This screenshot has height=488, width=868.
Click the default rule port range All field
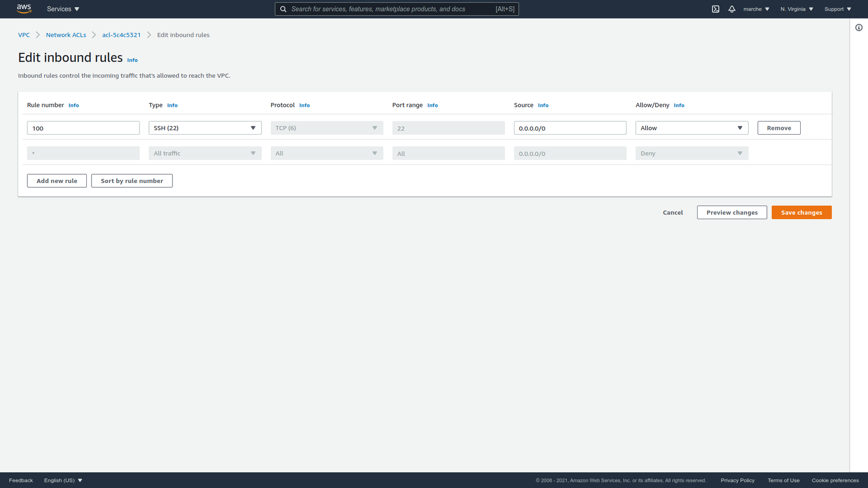[448, 153]
